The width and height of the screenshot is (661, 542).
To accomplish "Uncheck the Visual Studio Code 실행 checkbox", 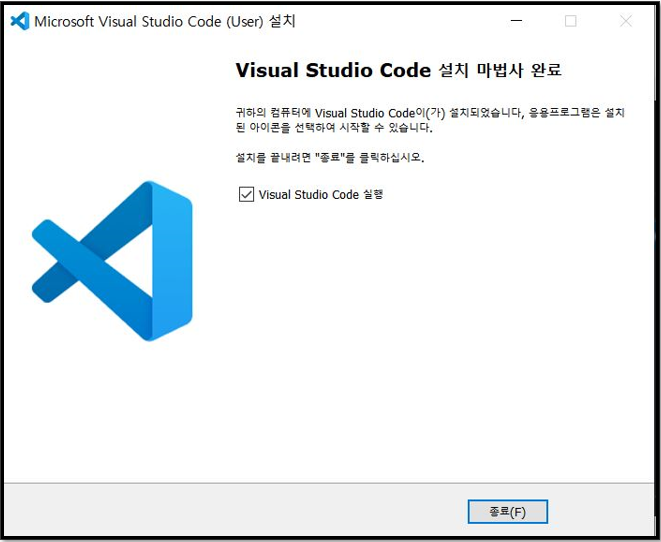I will (246, 194).
